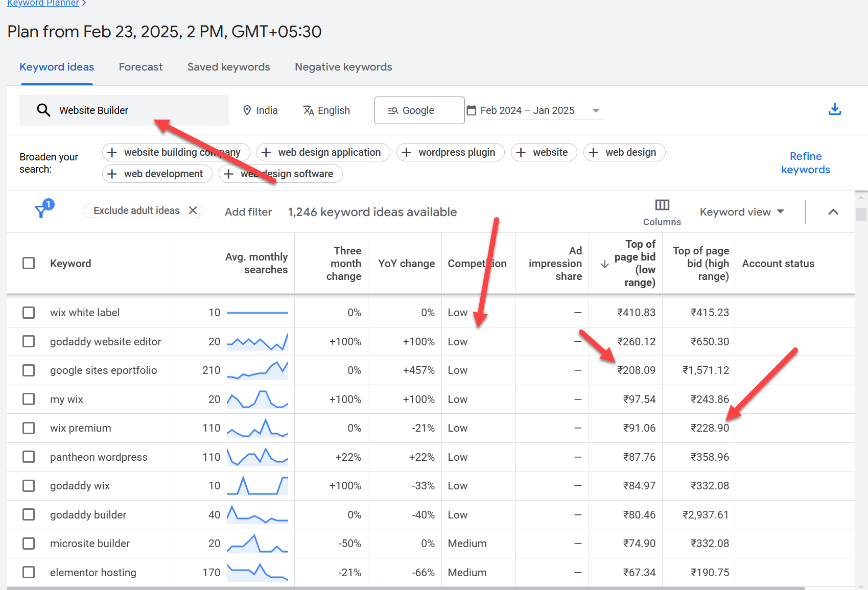
Task: Click Add filter
Action: tap(248, 212)
